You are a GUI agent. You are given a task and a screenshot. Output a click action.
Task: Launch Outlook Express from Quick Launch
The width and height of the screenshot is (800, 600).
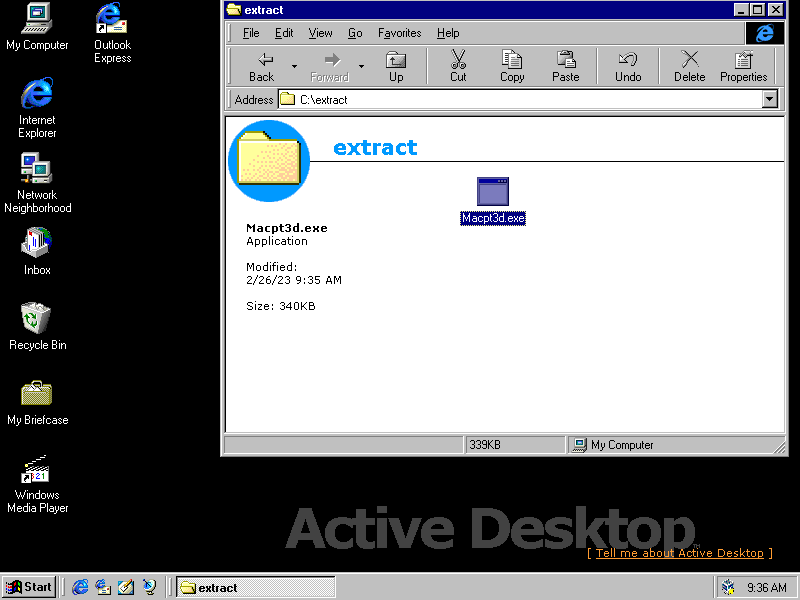click(103, 587)
